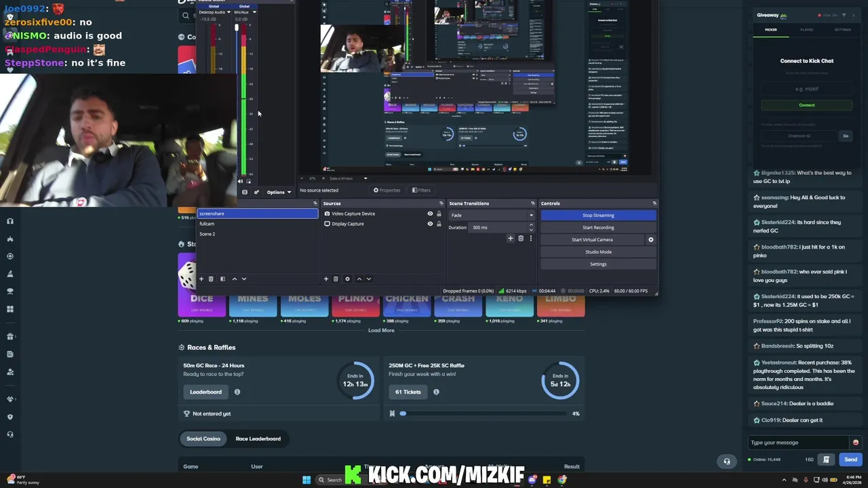Viewport: 868px width, 488px height.
Task: Open scene filters icon in Scenes toolbar
Action: (x=222, y=279)
